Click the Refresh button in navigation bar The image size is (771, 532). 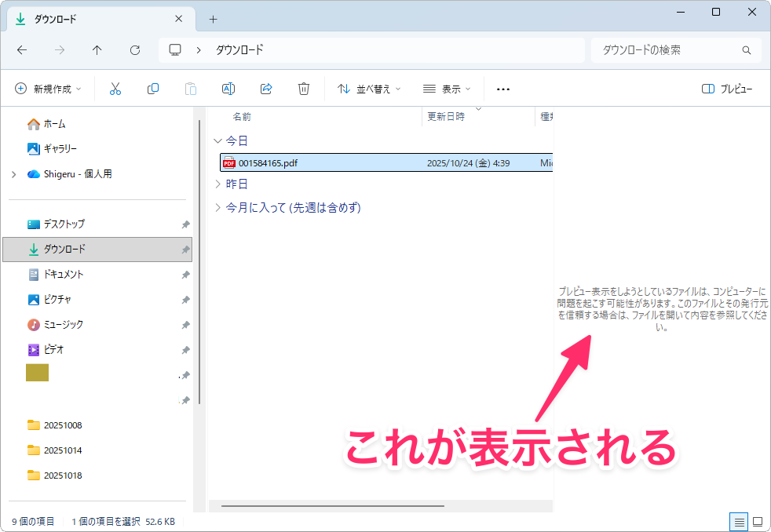coord(135,50)
